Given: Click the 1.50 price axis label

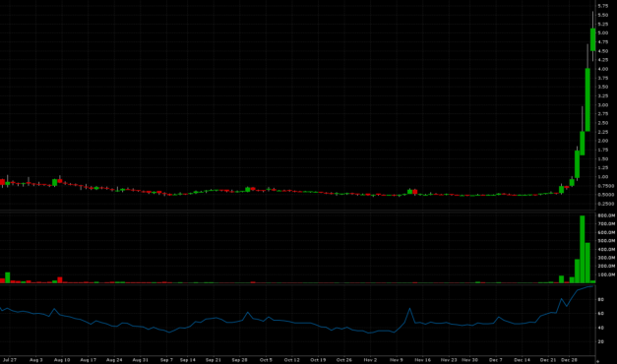Looking at the screenshot, I should (603, 159).
